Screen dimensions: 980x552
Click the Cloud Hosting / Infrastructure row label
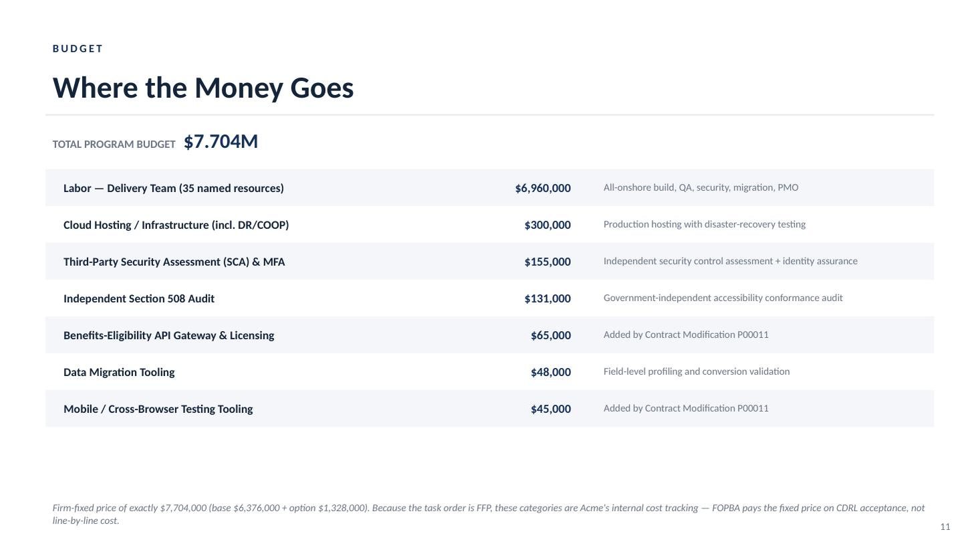point(176,225)
